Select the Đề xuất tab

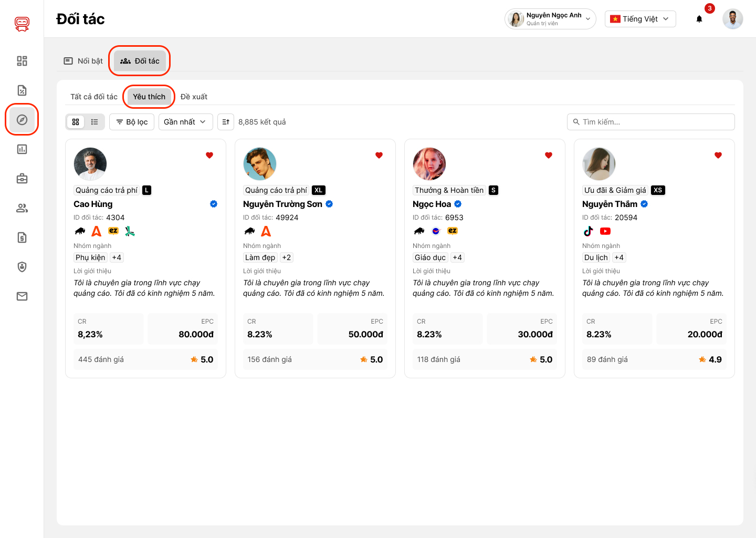[x=194, y=97]
